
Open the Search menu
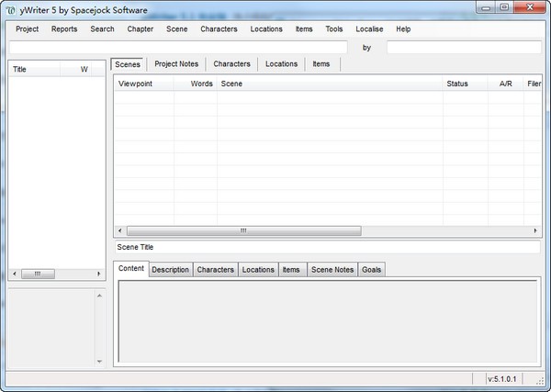pos(102,29)
